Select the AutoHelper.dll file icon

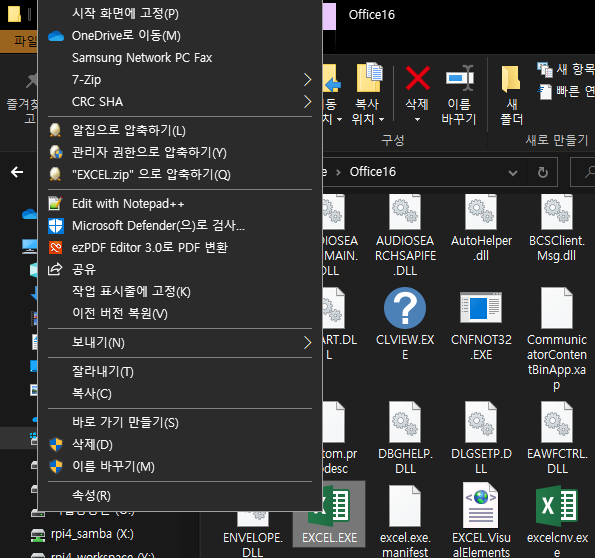point(481,212)
